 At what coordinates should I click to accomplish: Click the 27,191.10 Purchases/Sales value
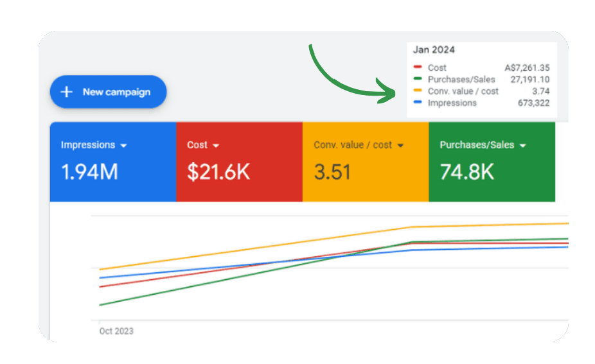click(529, 80)
